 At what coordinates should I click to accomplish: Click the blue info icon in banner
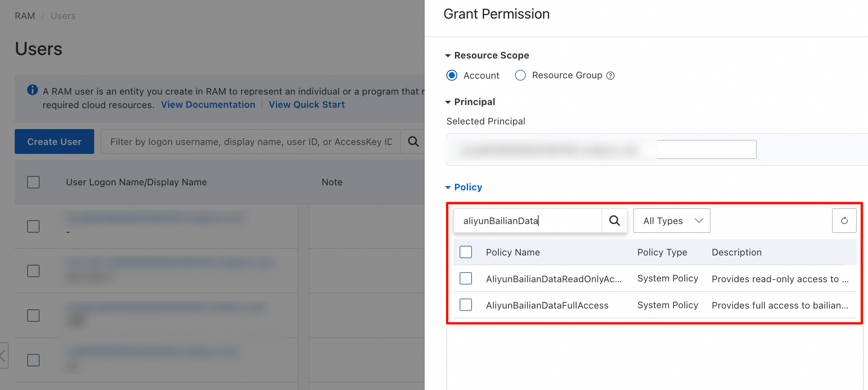click(33, 90)
